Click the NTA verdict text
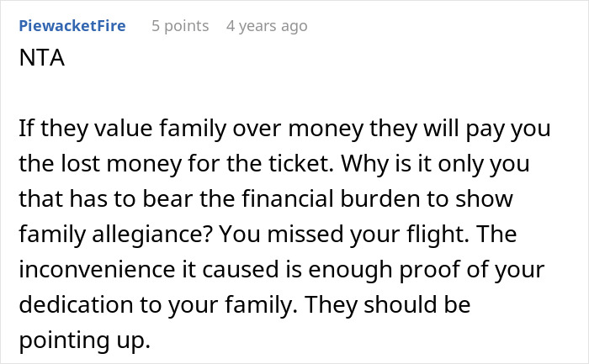 pos(39,61)
